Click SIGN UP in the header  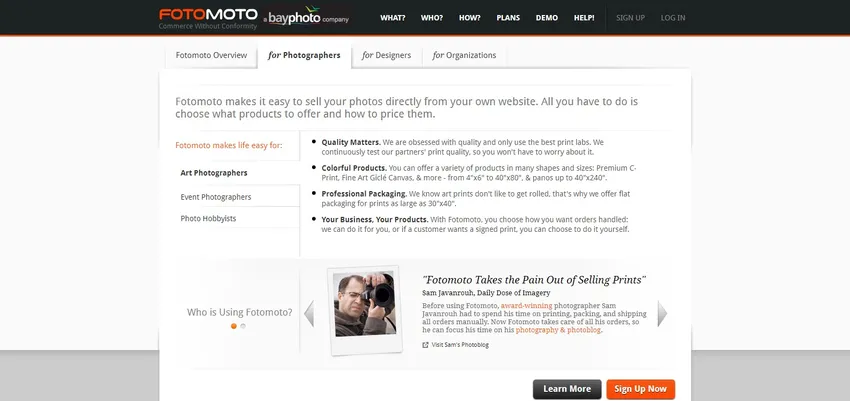click(630, 18)
